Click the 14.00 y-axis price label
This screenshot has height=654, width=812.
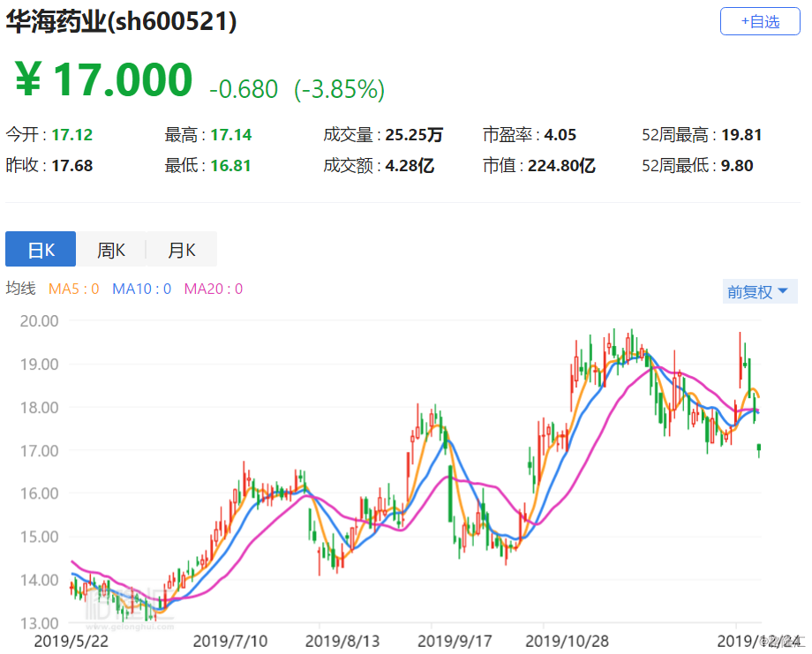(x=40, y=580)
